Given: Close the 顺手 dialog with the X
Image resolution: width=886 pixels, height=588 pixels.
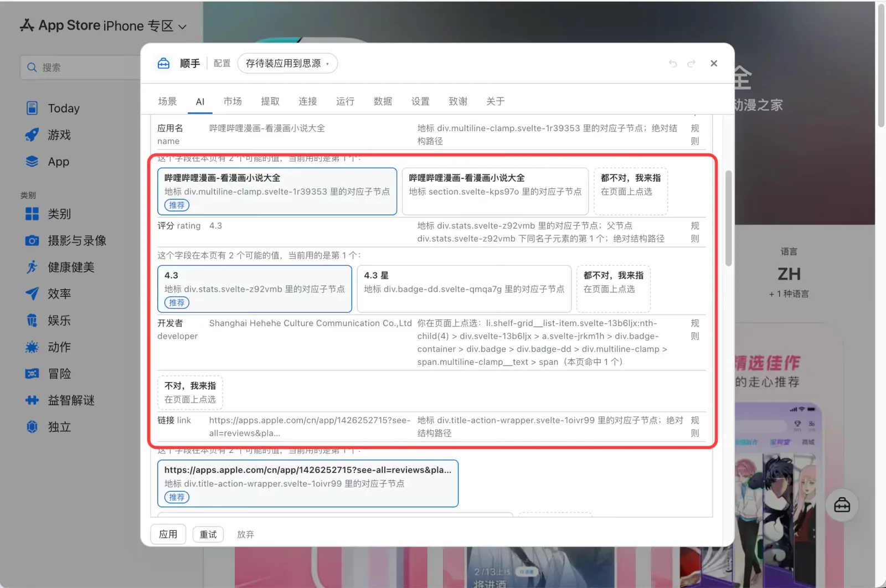Looking at the screenshot, I should click(x=714, y=64).
